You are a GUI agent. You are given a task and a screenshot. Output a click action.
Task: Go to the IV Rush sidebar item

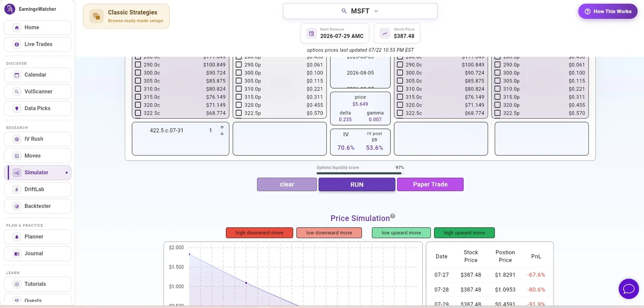point(37,139)
